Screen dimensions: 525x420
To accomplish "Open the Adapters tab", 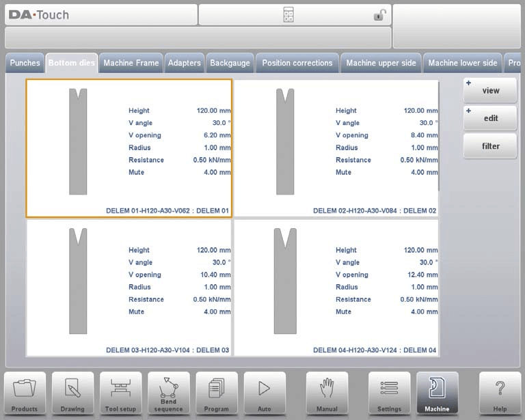I will point(184,63).
